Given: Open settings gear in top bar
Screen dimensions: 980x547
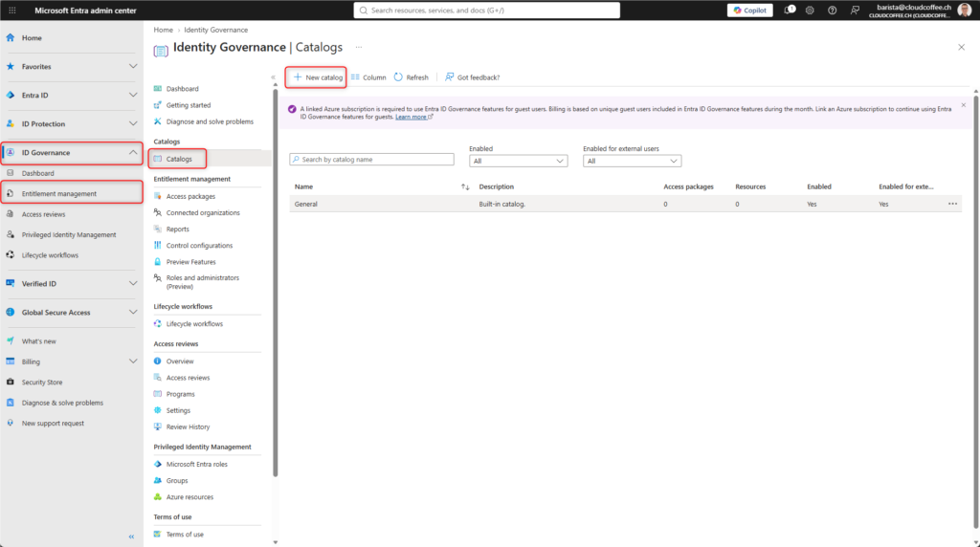Looking at the screenshot, I should click(810, 10).
